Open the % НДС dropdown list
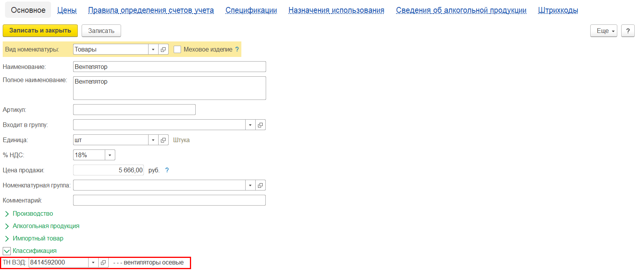644x273 pixels. point(110,155)
